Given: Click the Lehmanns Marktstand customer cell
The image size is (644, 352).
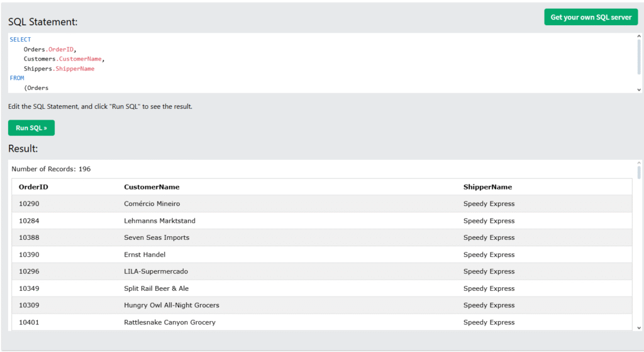Looking at the screenshot, I should [160, 221].
